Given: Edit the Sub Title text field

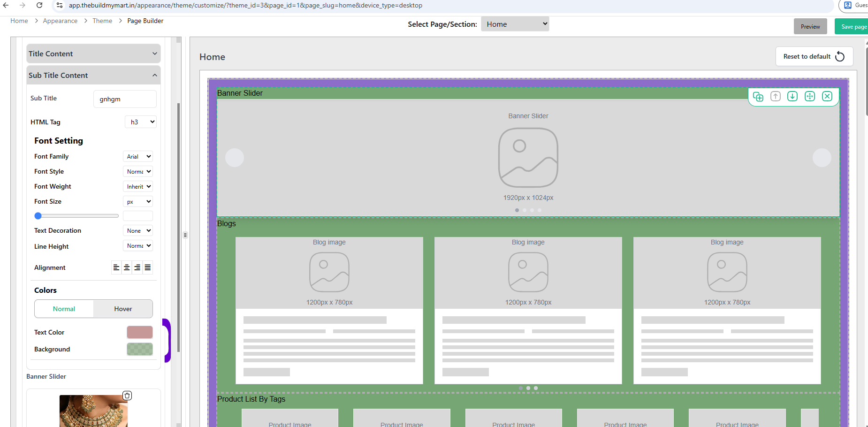Looking at the screenshot, I should click(125, 99).
